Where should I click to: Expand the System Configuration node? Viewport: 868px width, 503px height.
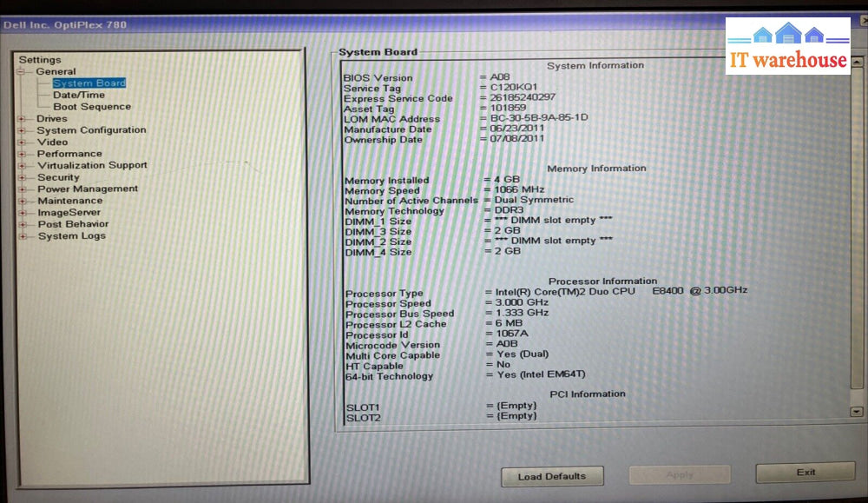pyautogui.click(x=21, y=130)
